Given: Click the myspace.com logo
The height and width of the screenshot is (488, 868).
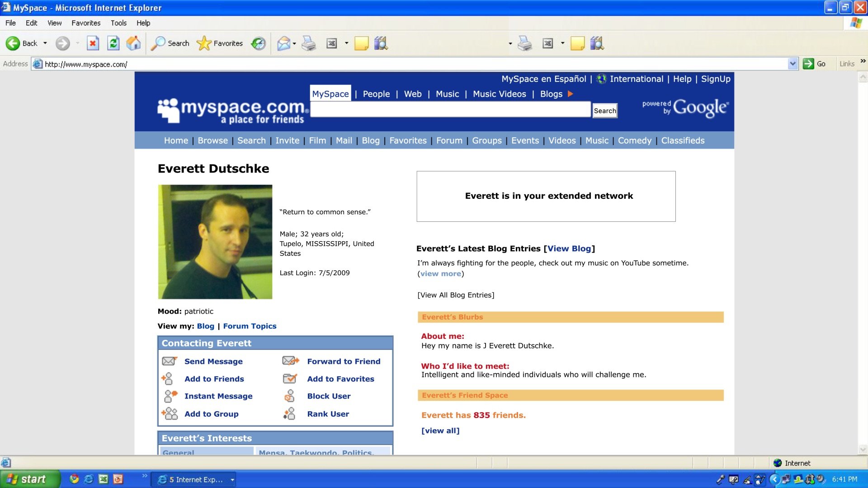Looking at the screenshot, I should coord(232,111).
